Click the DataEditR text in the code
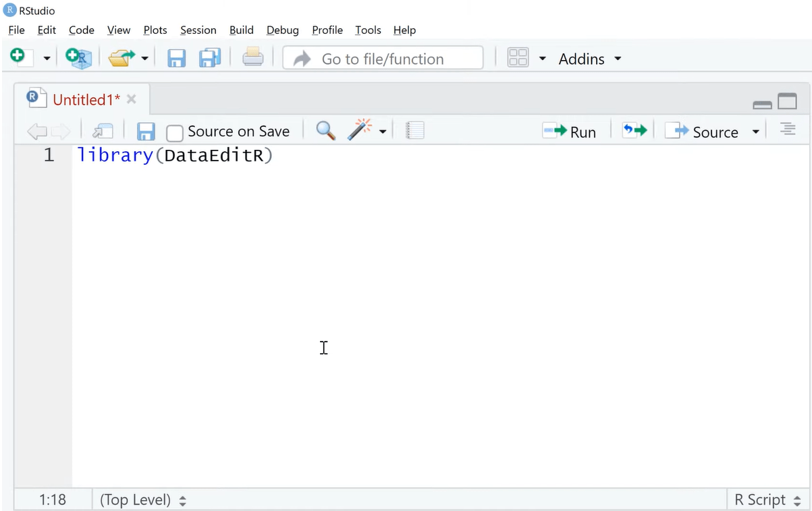Screen dimensions: 812x511 tap(213, 156)
